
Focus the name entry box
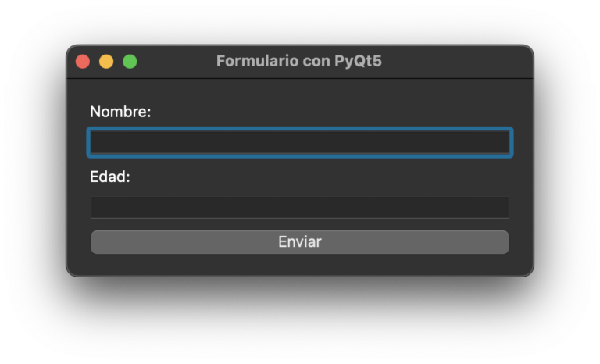[x=299, y=142]
